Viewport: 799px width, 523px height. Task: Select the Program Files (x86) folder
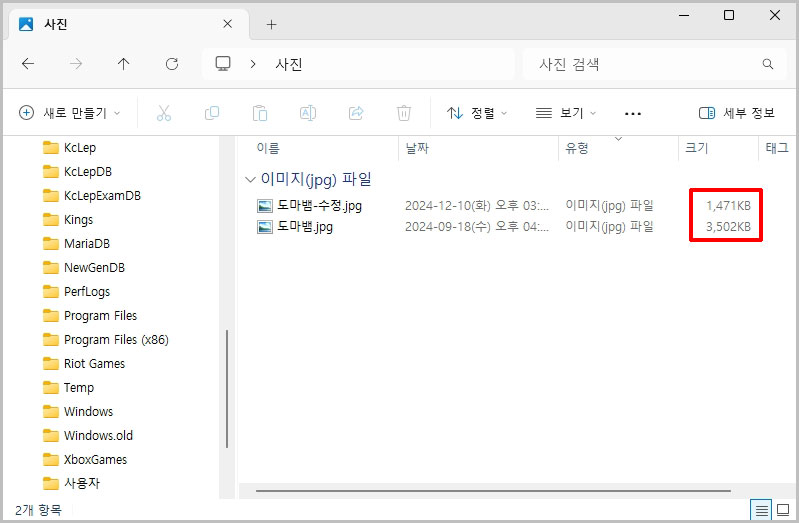[x=106, y=339]
